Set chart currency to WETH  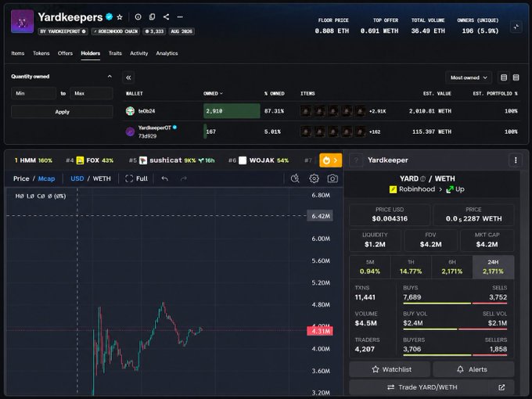[102, 178]
